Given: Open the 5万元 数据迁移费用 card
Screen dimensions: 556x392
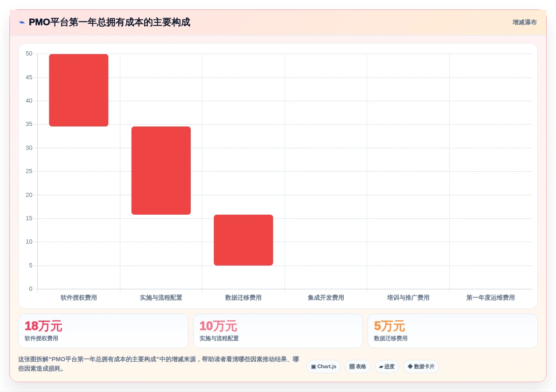Looking at the screenshot, I should tap(452, 330).
